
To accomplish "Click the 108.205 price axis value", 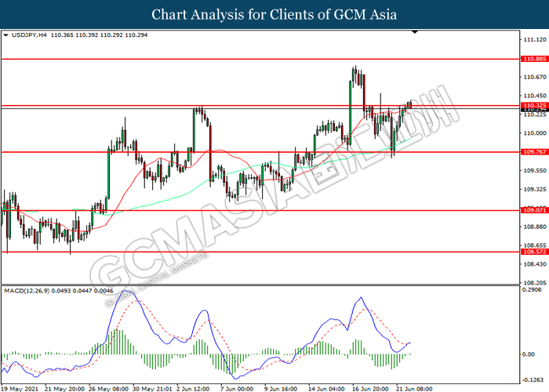I will 535,283.
